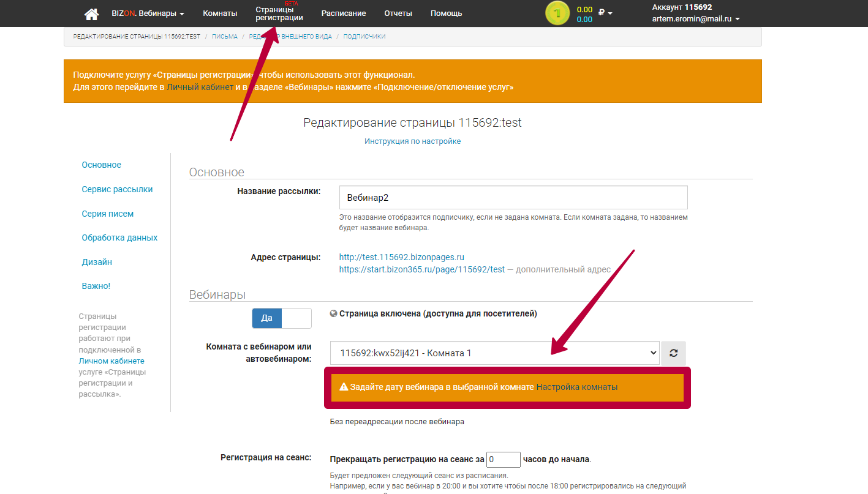Screen dimensions: 868x494
Task: Toggle the page enabled switch 'Да'
Action: [282, 318]
